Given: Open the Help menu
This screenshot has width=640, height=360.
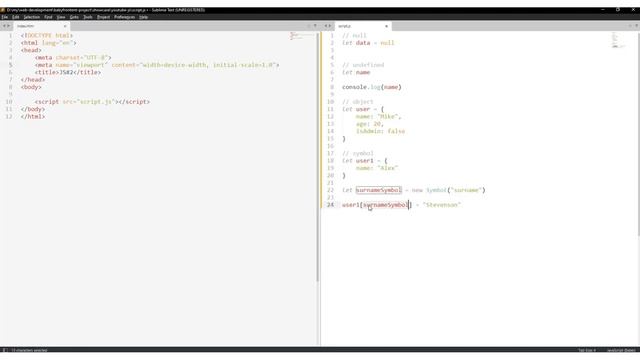Looking at the screenshot, I should [143, 17].
